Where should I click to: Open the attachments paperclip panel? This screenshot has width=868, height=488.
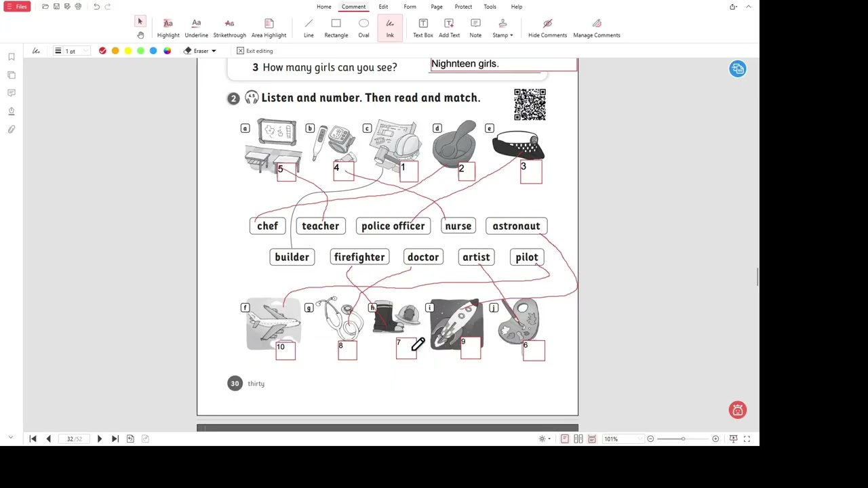tap(12, 129)
